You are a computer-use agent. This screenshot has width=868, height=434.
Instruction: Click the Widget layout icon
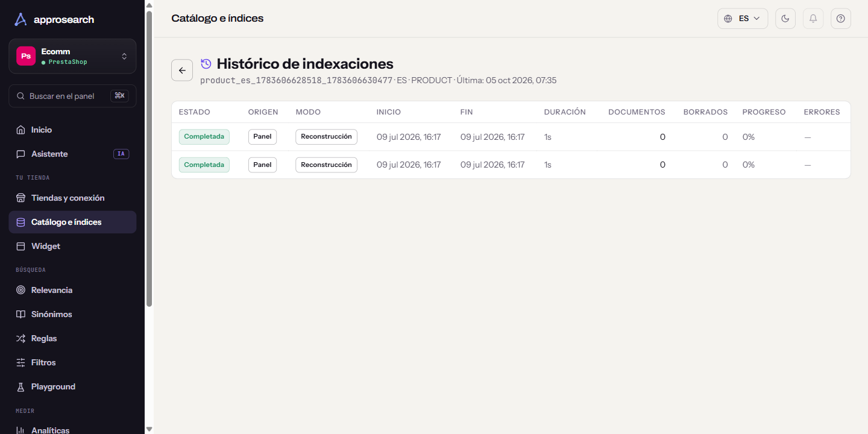[20, 246]
